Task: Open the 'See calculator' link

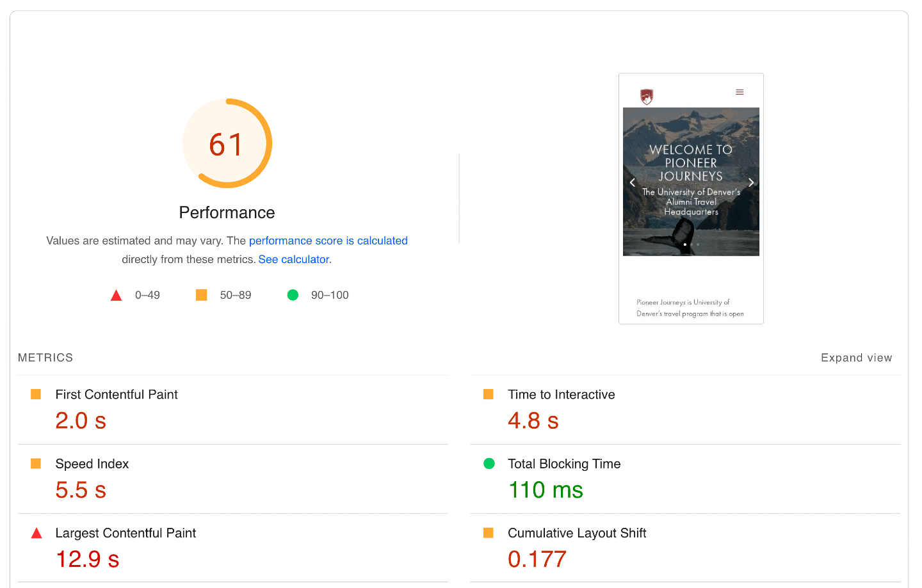Action: pyautogui.click(x=294, y=259)
